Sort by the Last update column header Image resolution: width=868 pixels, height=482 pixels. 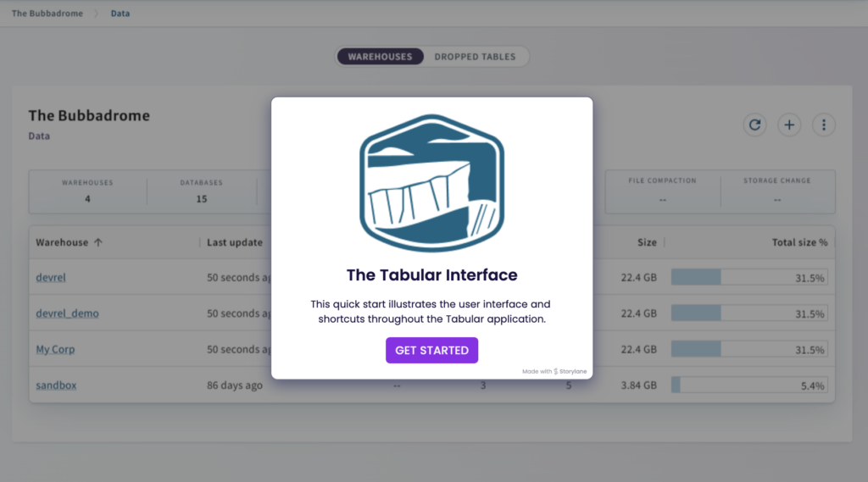(235, 242)
